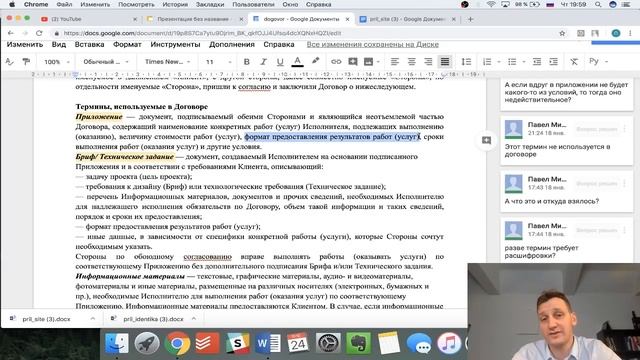Open the Формат menu
640x360 pixels.
127,44
